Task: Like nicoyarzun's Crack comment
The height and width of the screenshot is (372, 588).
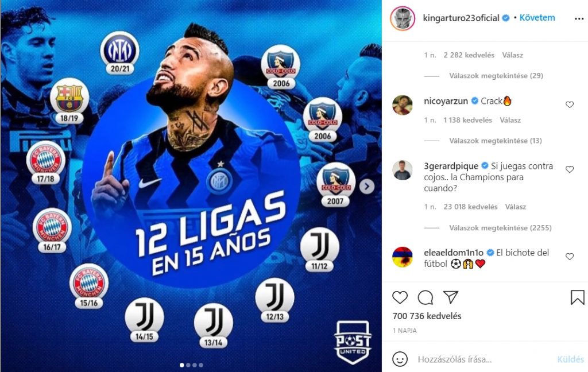Action: click(569, 104)
